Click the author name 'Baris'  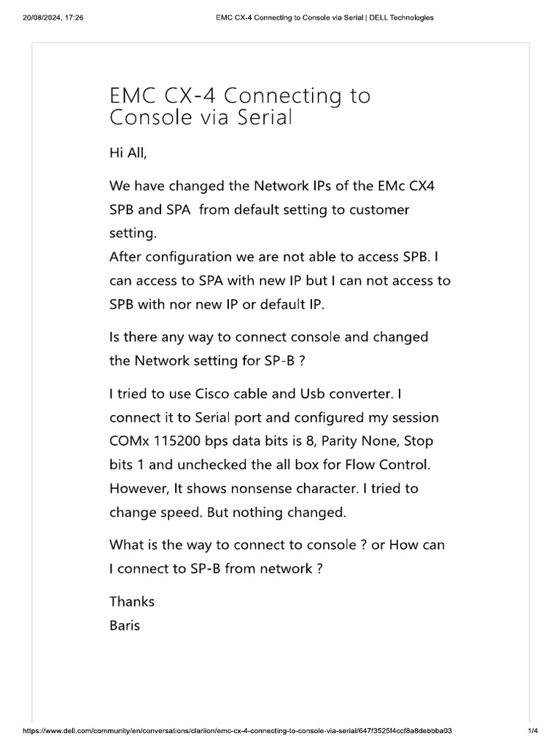(125, 625)
